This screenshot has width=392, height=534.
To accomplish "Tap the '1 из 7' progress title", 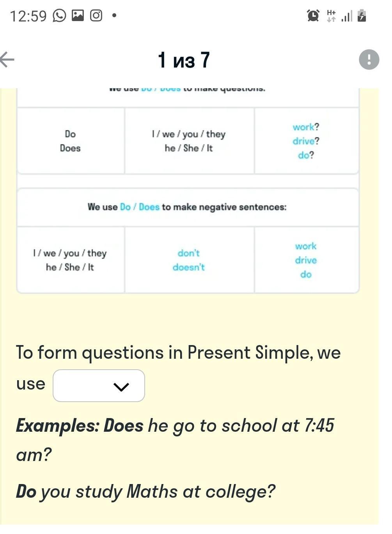I will 184,60.
